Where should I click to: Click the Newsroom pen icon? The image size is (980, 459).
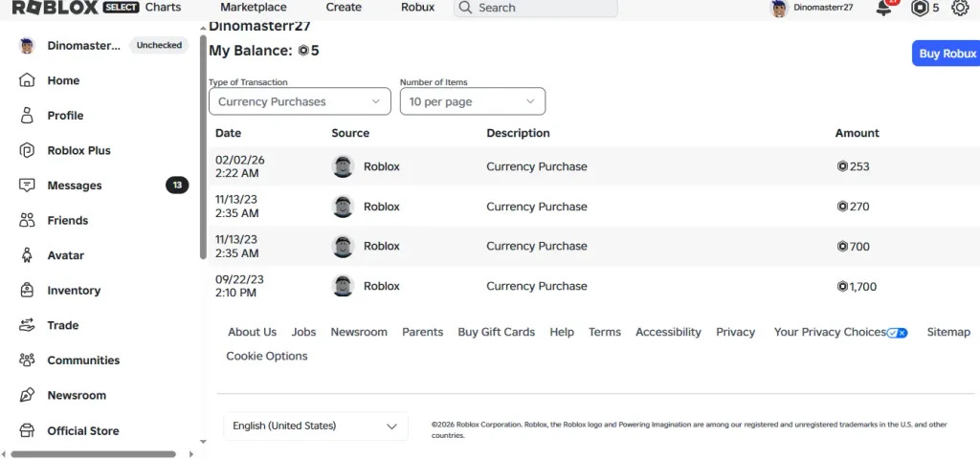pos(27,395)
